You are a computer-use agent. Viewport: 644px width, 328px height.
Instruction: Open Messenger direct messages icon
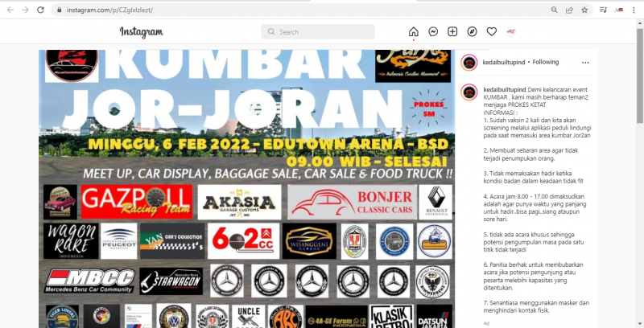pyautogui.click(x=433, y=31)
